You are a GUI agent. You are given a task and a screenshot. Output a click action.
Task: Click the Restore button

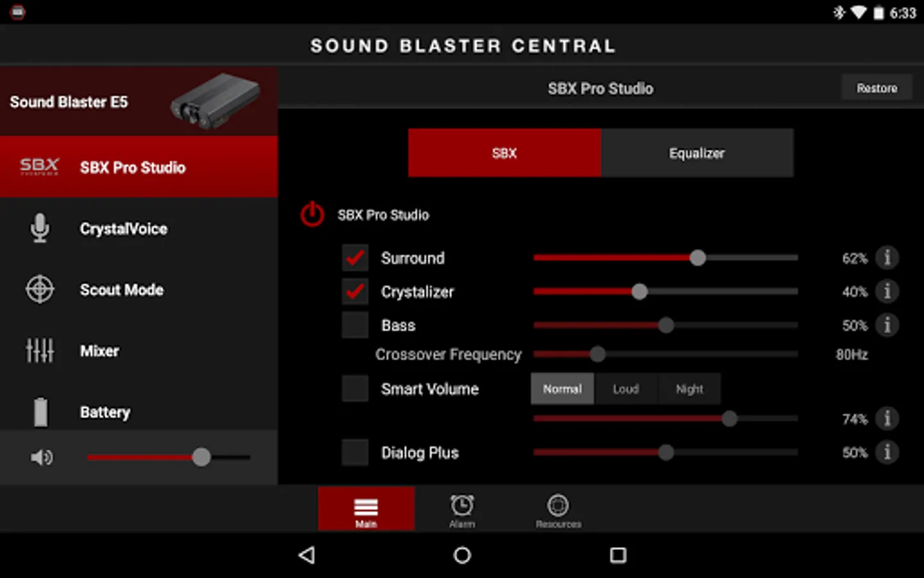click(x=877, y=88)
